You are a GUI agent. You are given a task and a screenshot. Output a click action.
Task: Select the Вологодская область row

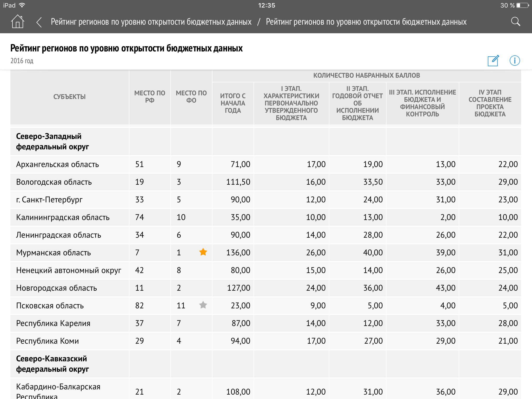[x=54, y=182]
